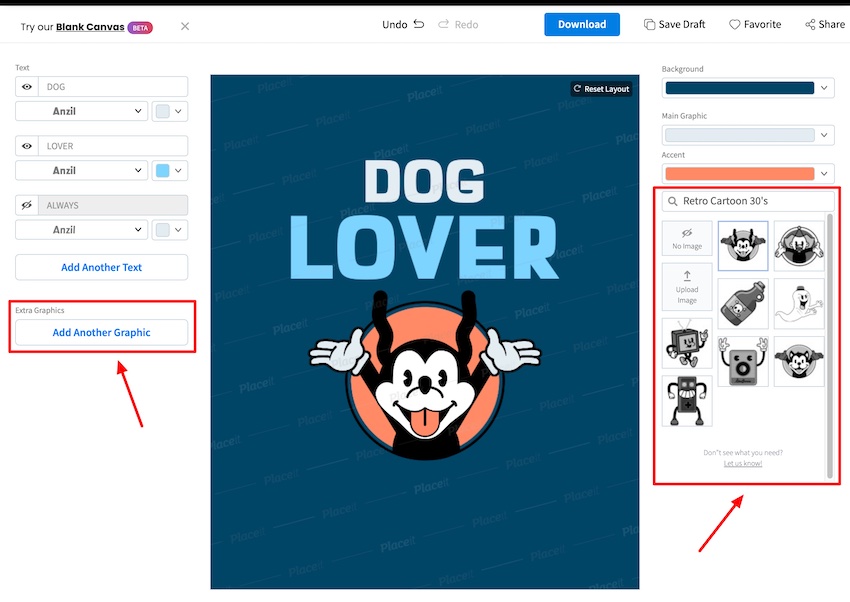Click the DOG text input field
This screenshot has width=850, height=602.
(113, 87)
